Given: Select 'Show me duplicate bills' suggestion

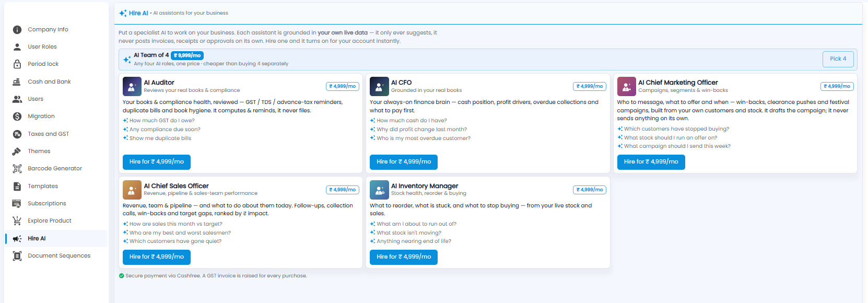Looking at the screenshot, I should tap(160, 138).
